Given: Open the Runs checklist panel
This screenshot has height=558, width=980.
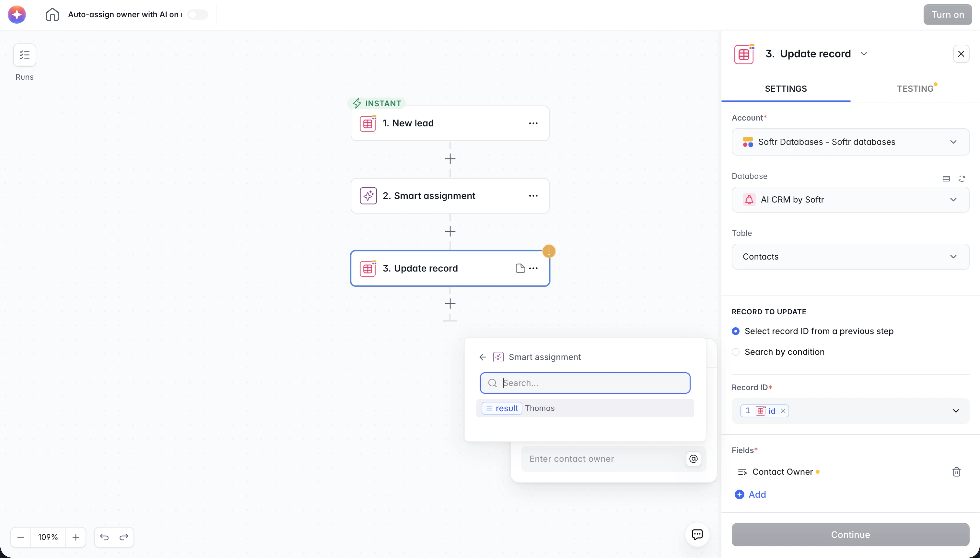Looking at the screenshot, I should point(25,55).
